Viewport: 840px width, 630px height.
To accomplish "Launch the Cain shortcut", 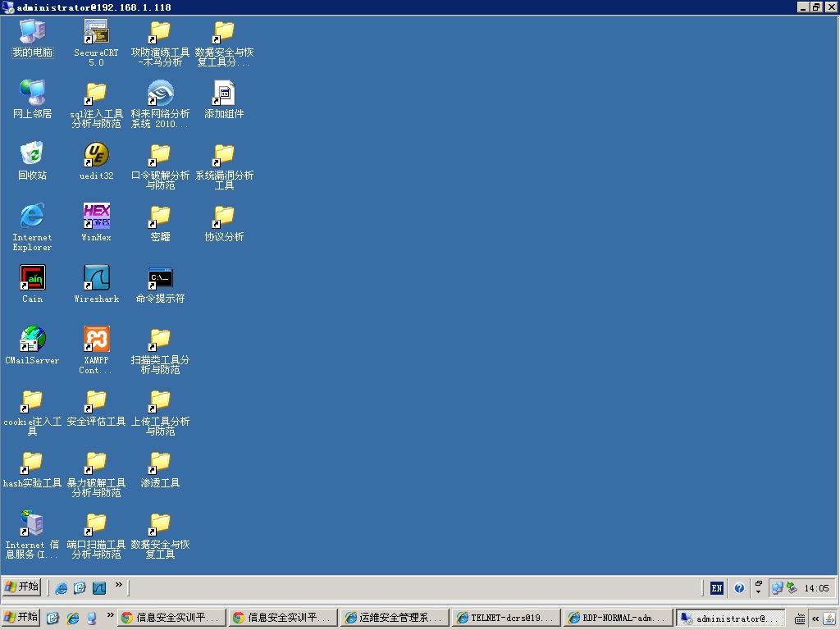I will click(x=32, y=285).
